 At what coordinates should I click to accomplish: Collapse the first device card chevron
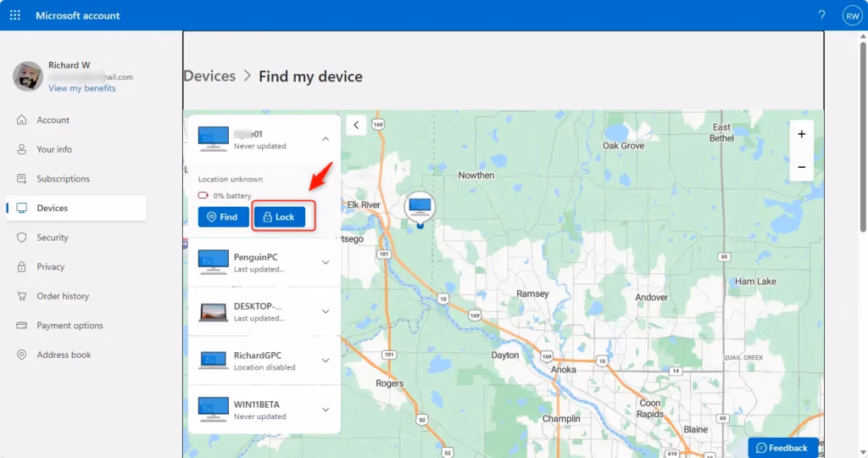coord(325,139)
